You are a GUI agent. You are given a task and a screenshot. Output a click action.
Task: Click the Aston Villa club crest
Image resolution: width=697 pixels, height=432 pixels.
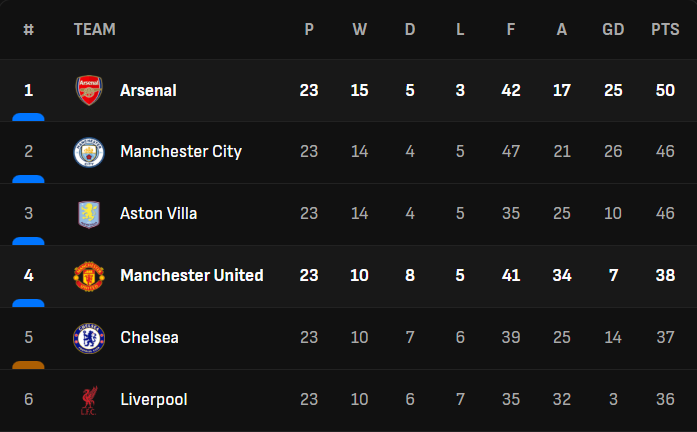88,214
